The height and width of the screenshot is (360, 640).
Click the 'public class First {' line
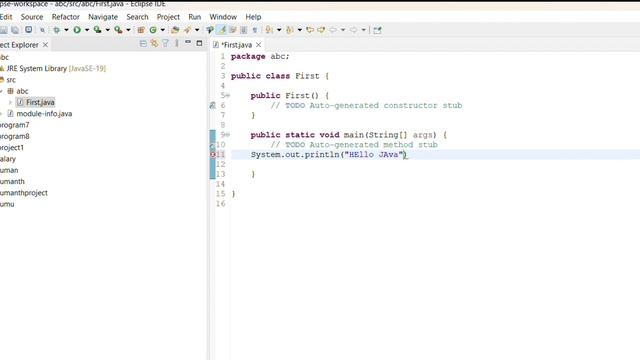[x=280, y=76]
